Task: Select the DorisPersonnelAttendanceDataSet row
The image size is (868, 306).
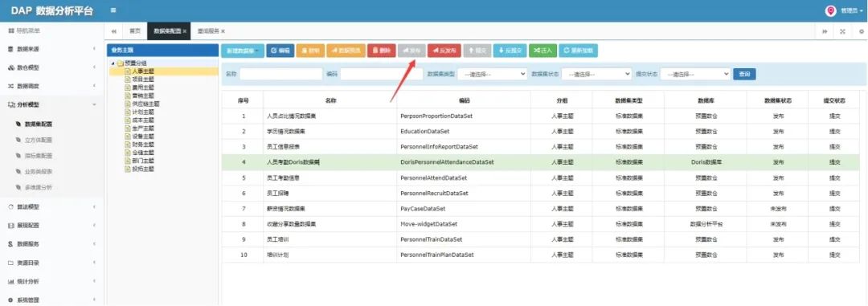Action: pos(541,163)
